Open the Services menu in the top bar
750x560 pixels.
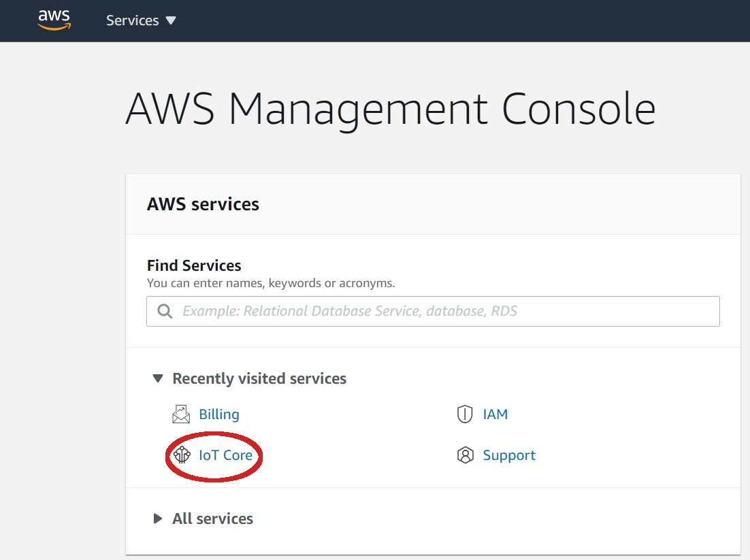133,20
